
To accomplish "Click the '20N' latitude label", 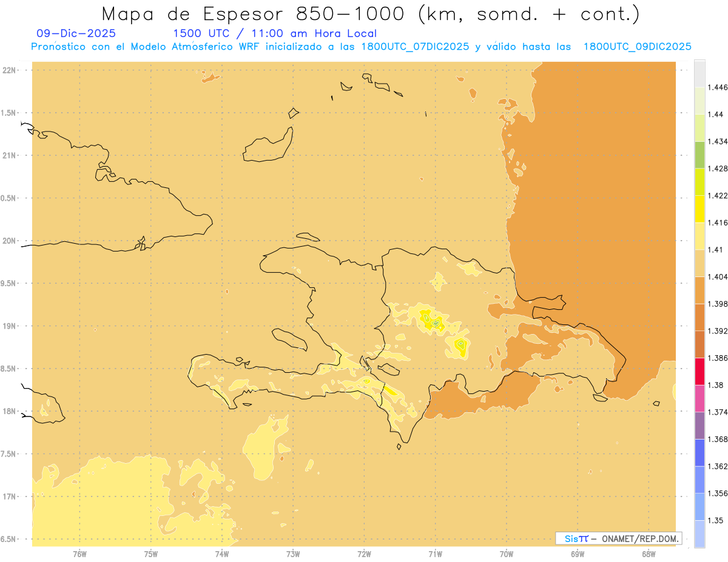I will [x=9, y=241].
